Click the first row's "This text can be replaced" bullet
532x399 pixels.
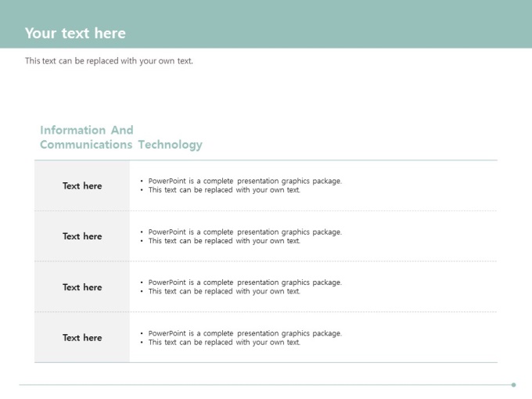(224, 190)
